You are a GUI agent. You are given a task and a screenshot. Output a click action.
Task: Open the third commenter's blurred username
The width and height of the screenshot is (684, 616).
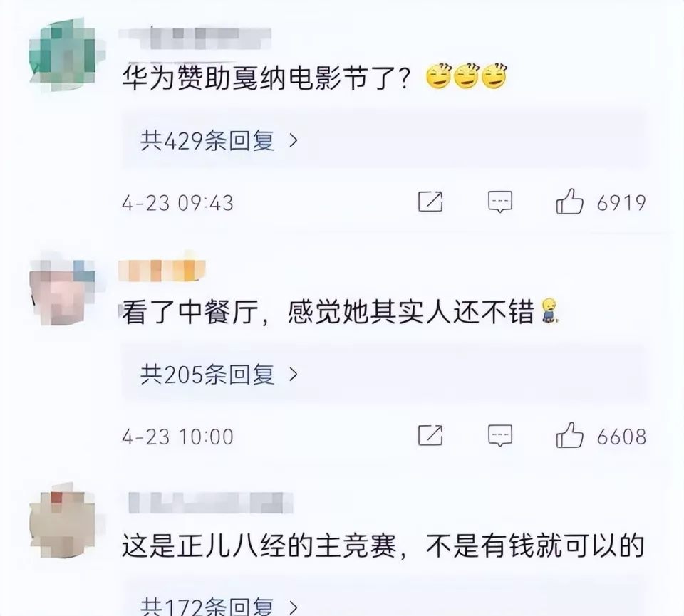211,503
